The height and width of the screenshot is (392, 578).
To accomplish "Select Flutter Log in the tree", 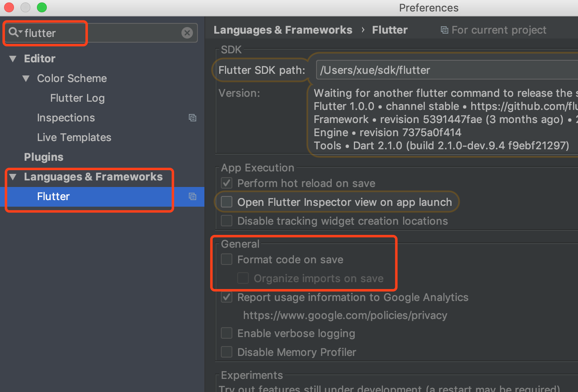I will click(77, 98).
